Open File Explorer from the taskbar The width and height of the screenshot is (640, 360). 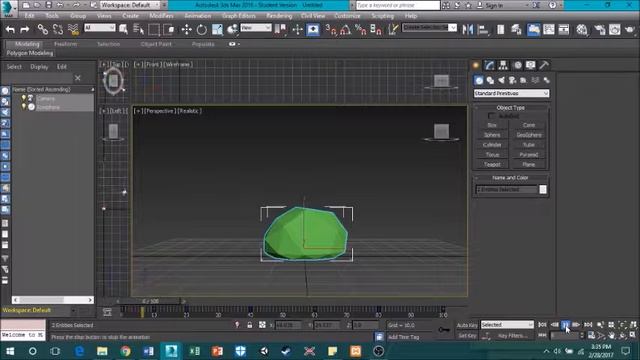click(x=102, y=351)
